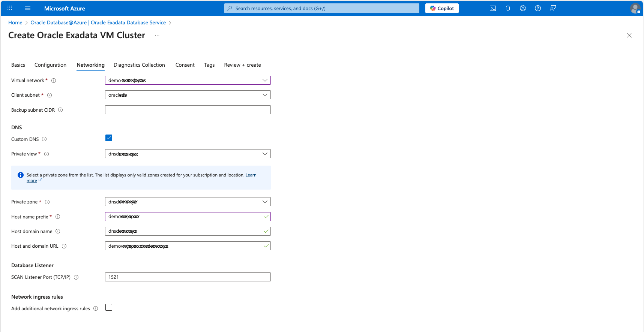644x332 pixels.
Task: Show info for Backup subnet CIDR
Action: (60, 110)
